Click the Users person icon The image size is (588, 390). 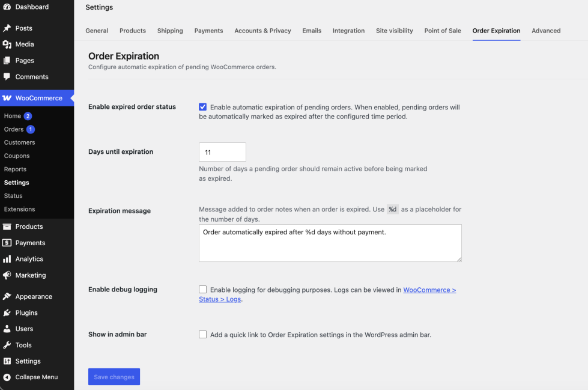point(7,329)
